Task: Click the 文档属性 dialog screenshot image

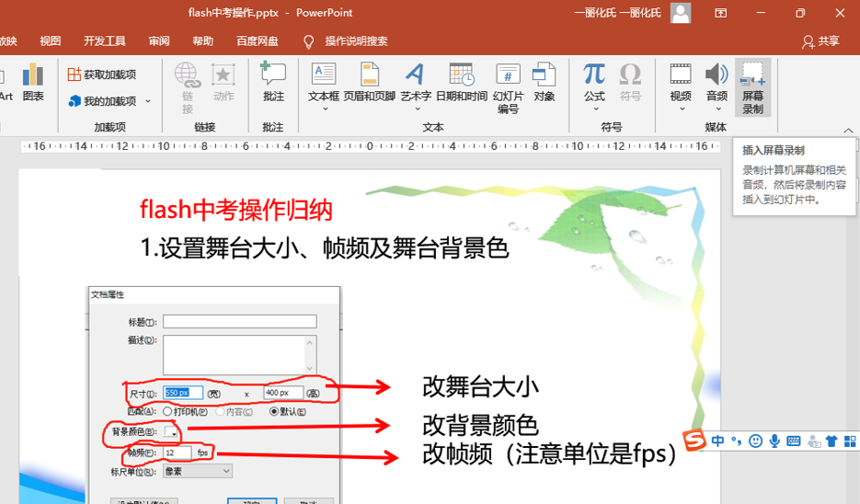Action: pyautogui.click(x=214, y=395)
